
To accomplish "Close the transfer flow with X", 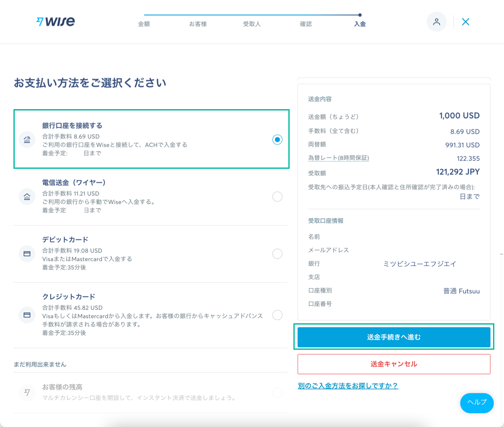I will tap(465, 22).
